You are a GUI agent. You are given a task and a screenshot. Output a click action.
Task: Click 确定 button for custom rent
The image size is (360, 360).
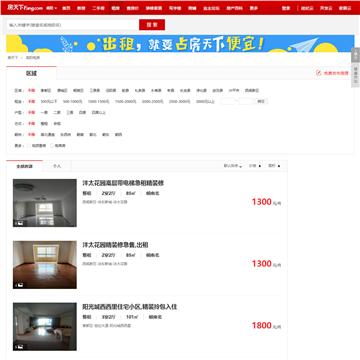click(x=261, y=101)
